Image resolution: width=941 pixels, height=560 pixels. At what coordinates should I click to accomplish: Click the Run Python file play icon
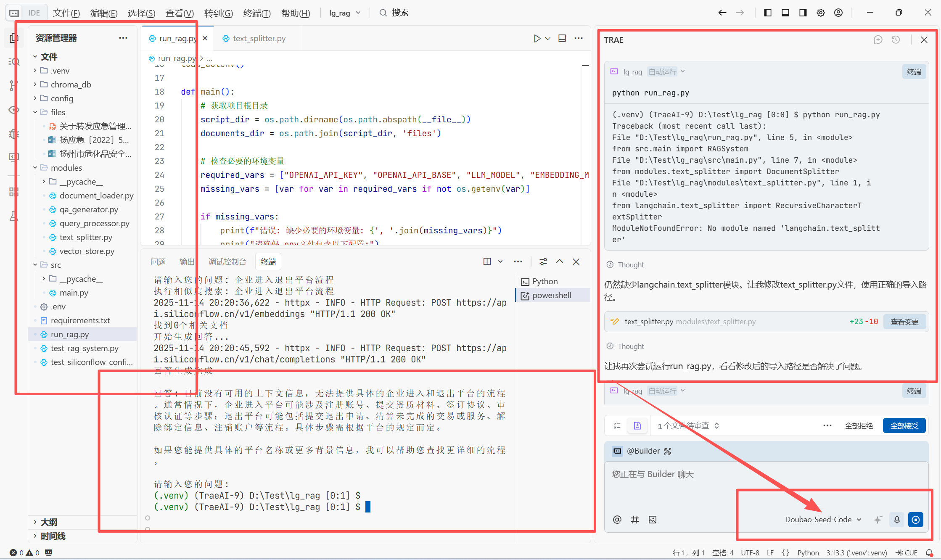pos(537,38)
